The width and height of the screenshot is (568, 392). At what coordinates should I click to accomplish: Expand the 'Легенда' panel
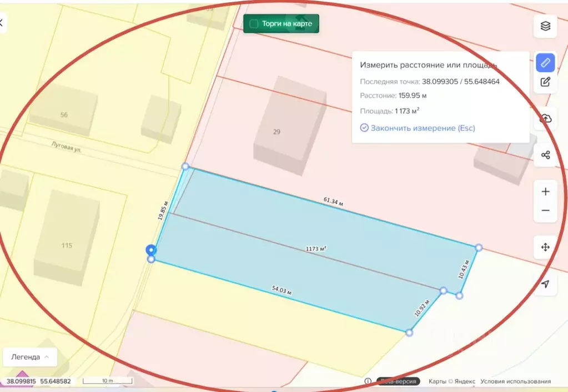pyautogui.click(x=30, y=357)
